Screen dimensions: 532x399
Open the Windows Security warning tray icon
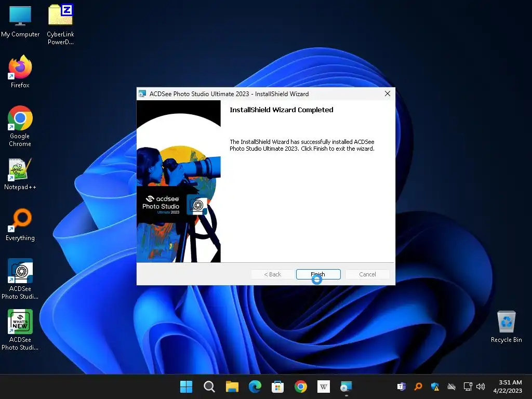[x=435, y=387]
